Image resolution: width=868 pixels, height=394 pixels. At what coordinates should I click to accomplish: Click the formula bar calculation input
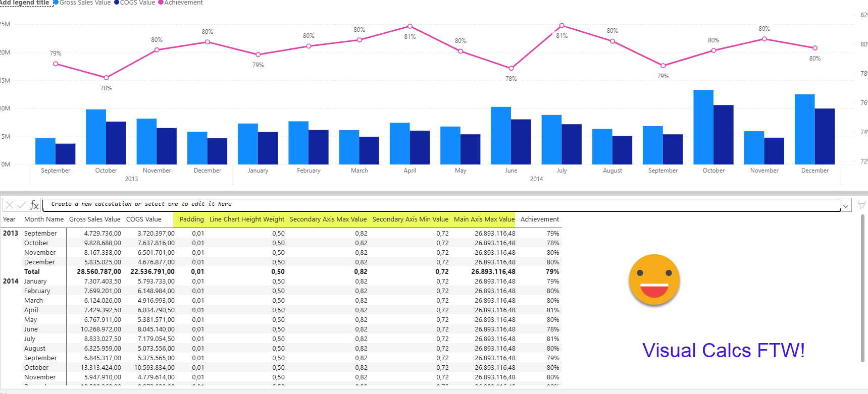point(439,204)
